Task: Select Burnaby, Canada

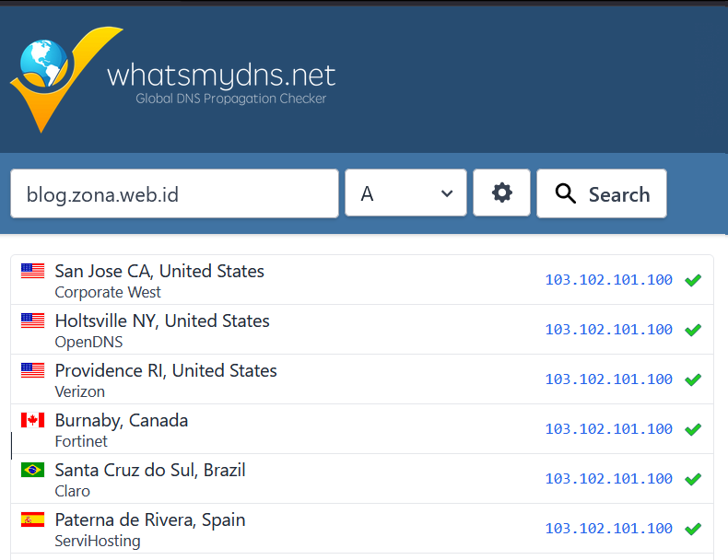Action: pyautogui.click(x=121, y=420)
